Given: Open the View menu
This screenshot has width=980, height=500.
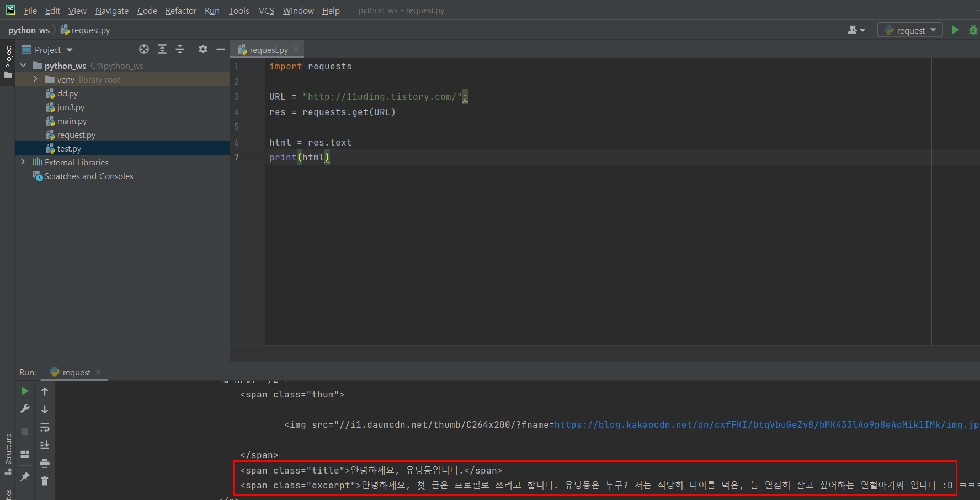Looking at the screenshot, I should coord(77,10).
